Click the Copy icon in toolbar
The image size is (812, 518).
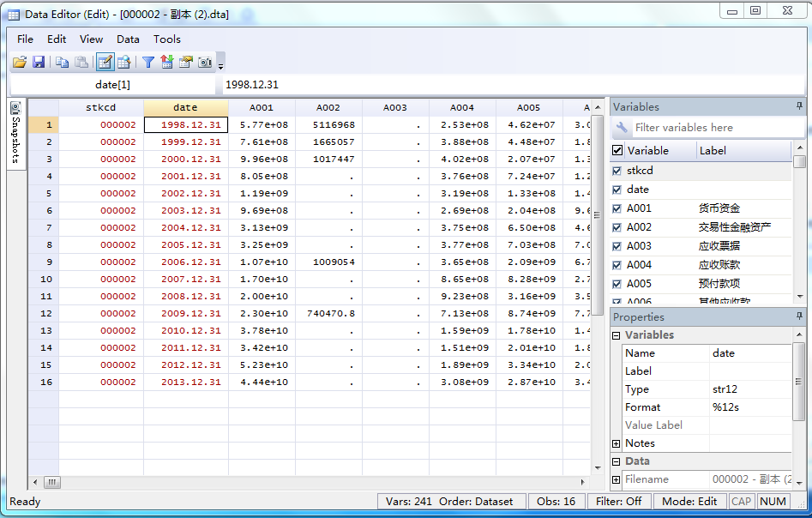tap(62, 62)
